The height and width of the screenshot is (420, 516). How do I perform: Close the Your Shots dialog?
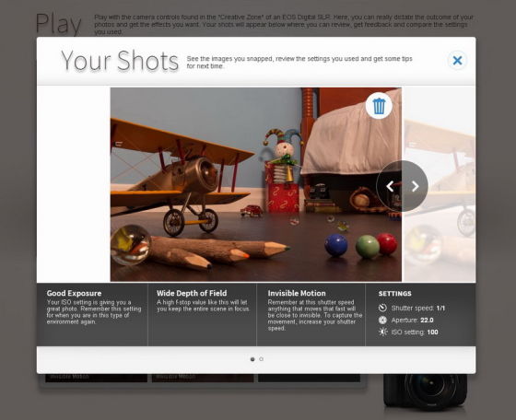[457, 60]
